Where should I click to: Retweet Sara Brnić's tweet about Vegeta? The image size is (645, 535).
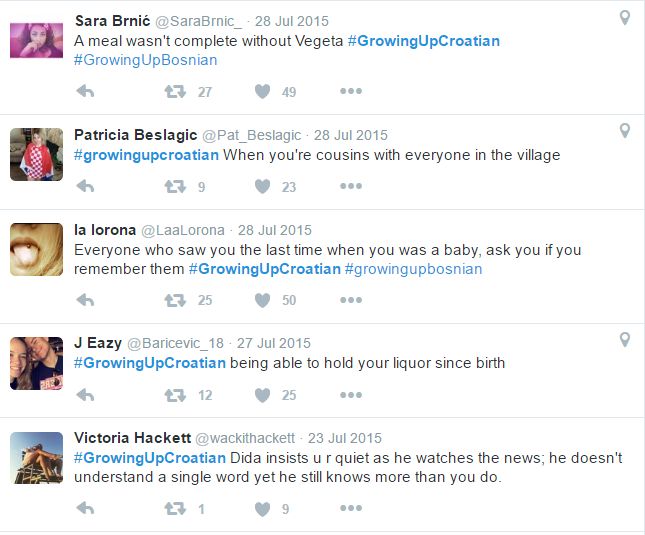175,92
